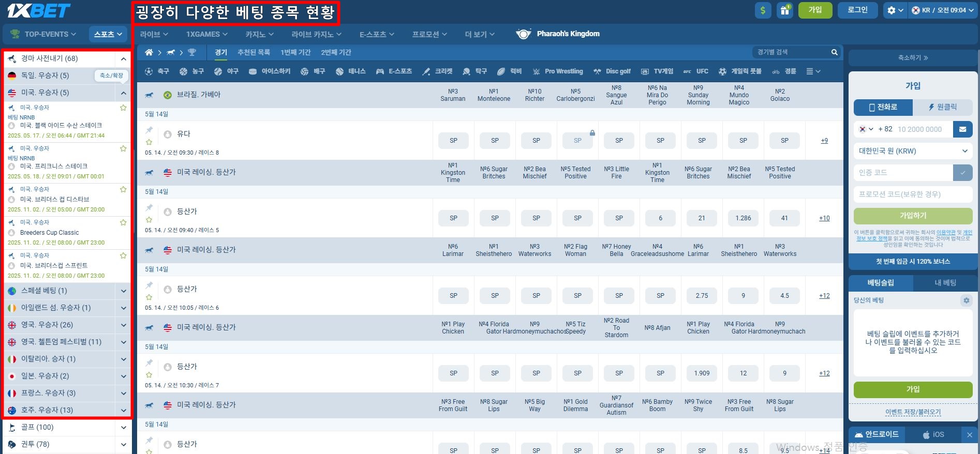Open the 대한민국 원 (KRW) currency dropdown
Image resolution: width=980 pixels, height=454 pixels.
pyautogui.click(x=913, y=151)
